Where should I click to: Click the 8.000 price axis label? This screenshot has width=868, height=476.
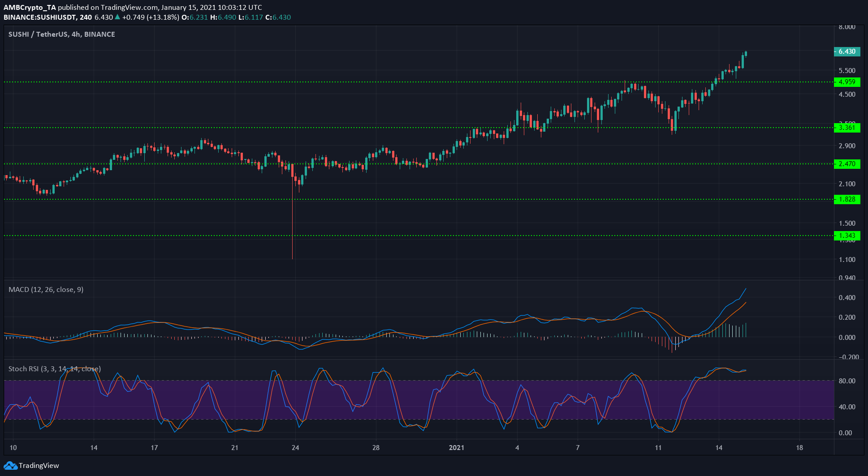(x=847, y=27)
